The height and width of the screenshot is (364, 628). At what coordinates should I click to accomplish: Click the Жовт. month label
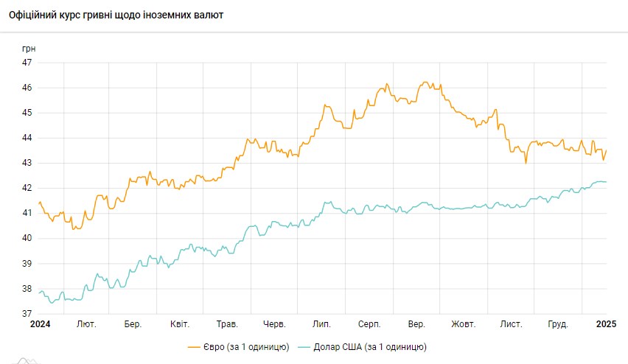[463, 324]
